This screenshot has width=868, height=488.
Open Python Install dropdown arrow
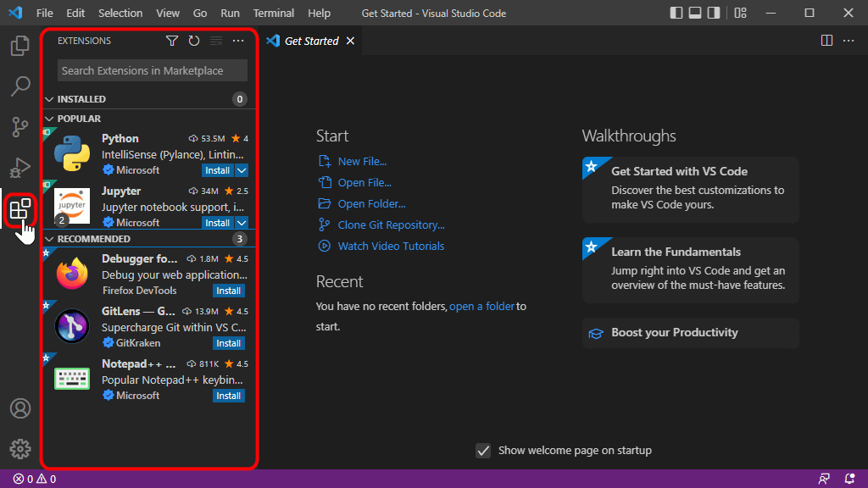(242, 170)
